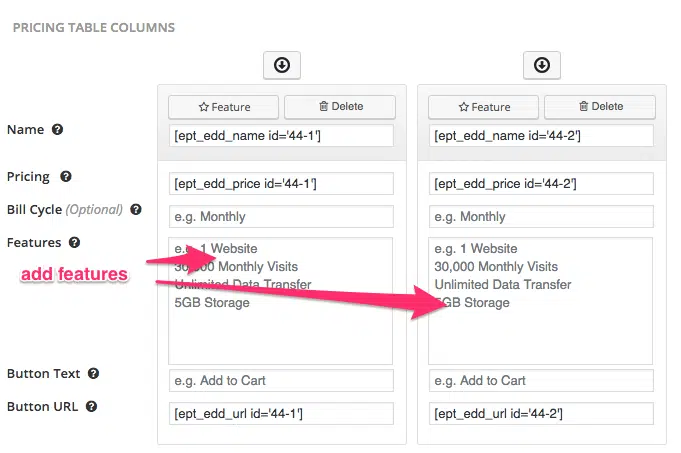Click Bill Cycle field in first column
This screenshot has width=681, height=453.
coord(281,216)
